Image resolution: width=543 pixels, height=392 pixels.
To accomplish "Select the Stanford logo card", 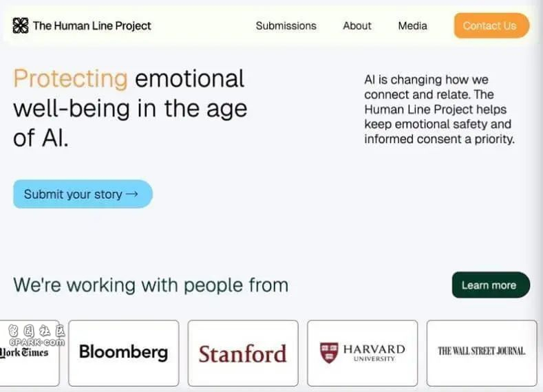I will 243,353.
